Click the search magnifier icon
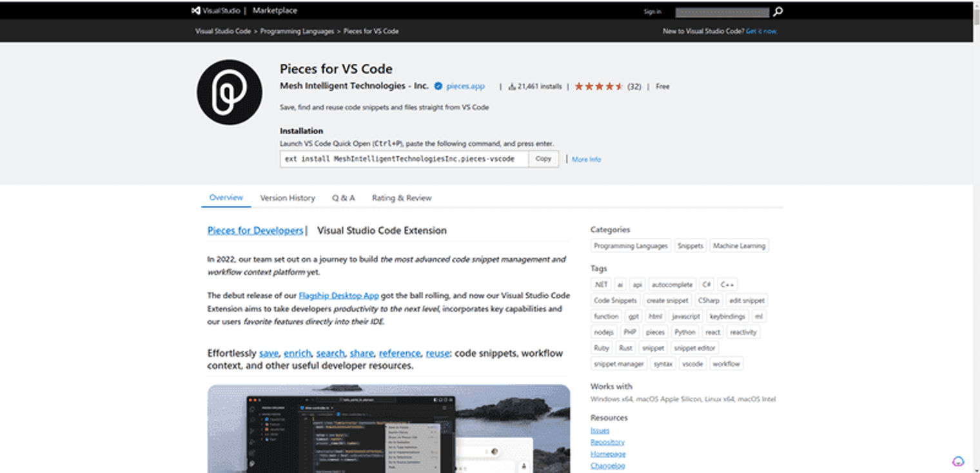 click(778, 12)
